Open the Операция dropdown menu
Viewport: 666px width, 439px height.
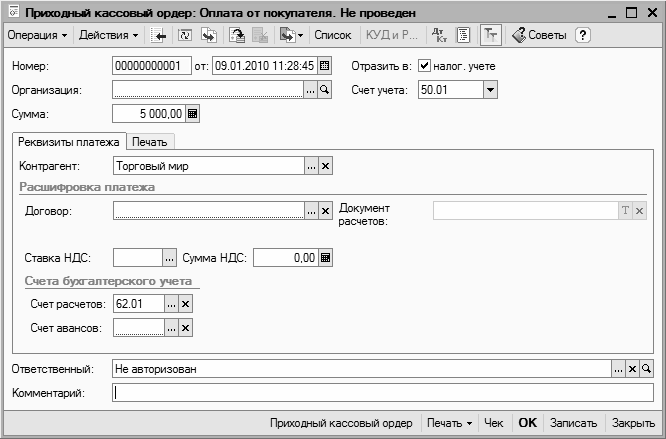click(38, 35)
